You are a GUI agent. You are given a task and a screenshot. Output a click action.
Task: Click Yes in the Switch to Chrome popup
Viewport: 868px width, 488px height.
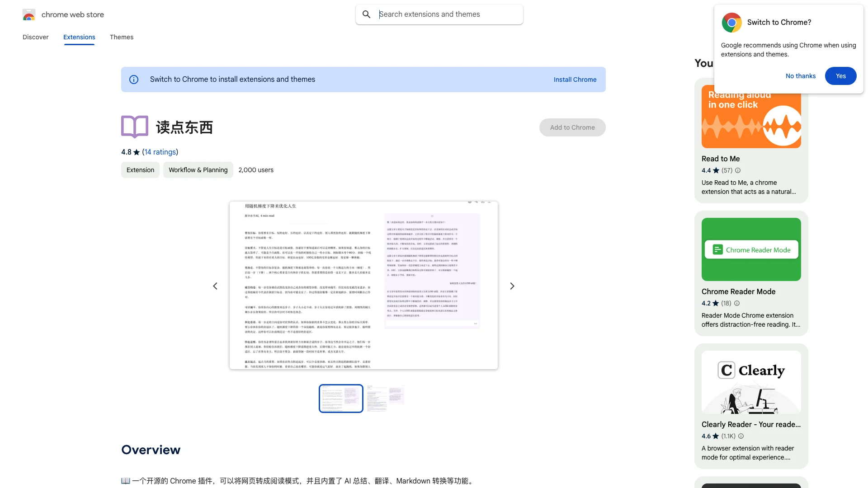[x=841, y=76]
